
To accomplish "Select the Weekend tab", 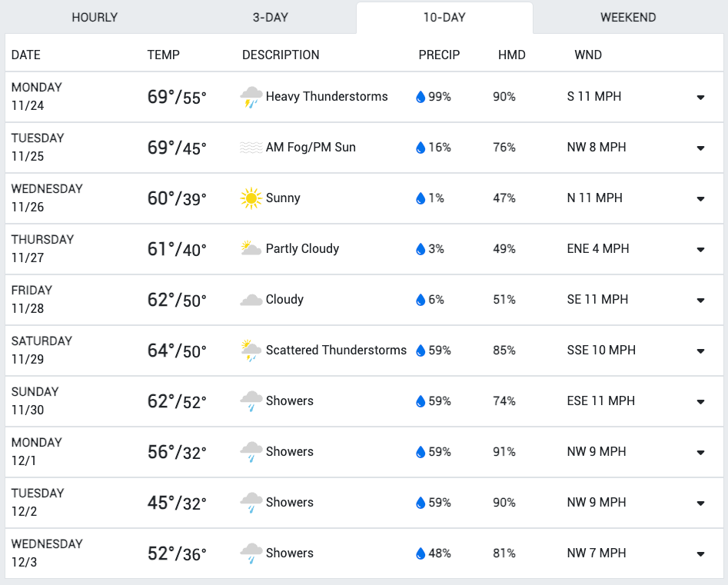I will click(x=628, y=18).
